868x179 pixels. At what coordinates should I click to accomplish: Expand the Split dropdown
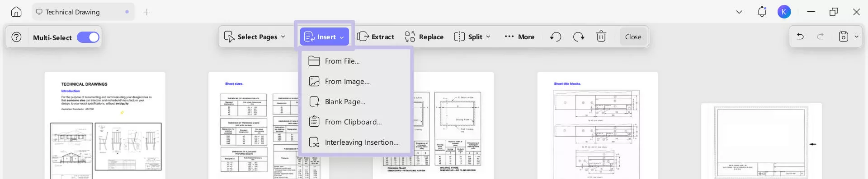[472, 37]
